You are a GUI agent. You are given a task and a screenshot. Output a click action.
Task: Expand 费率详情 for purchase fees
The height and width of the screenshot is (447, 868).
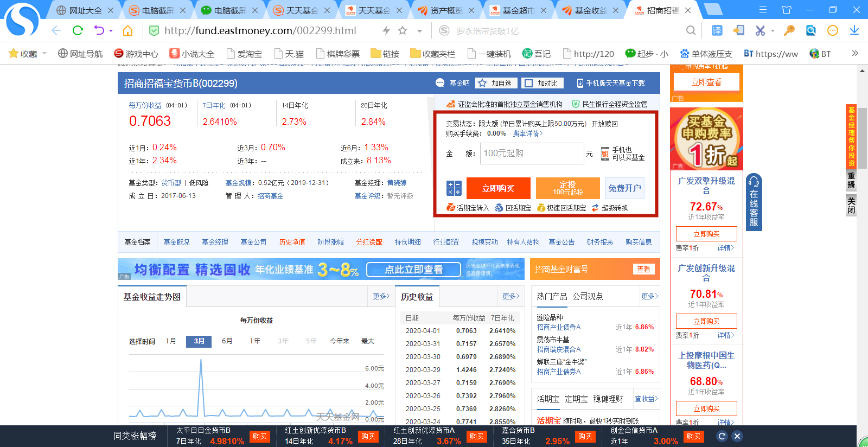(528, 133)
